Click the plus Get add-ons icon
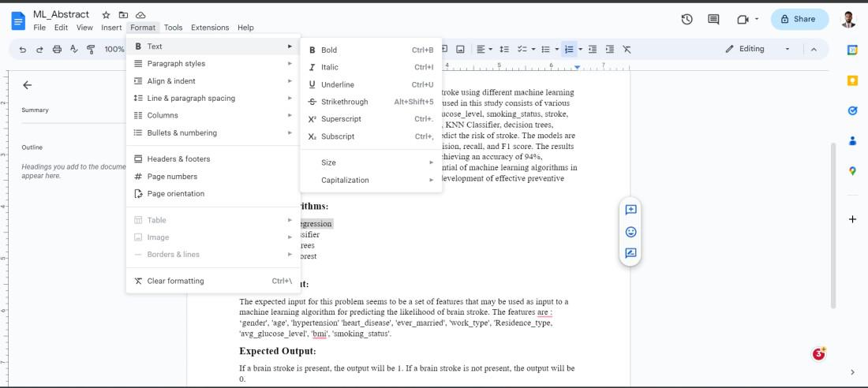The width and height of the screenshot is (868, 388). click(852, 219)
